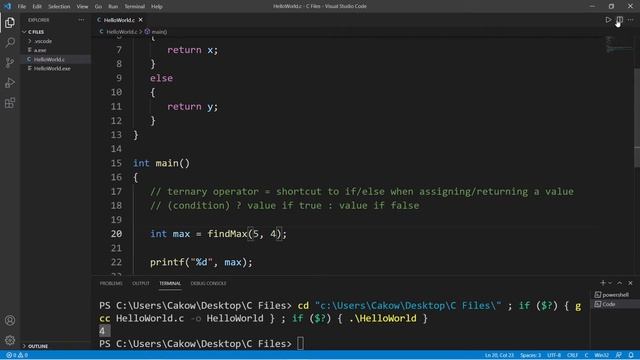Open terminal launch profile dropdown arrow
Image resolution: width=640 pixels, height=360 pixels.
pos(610,283)
